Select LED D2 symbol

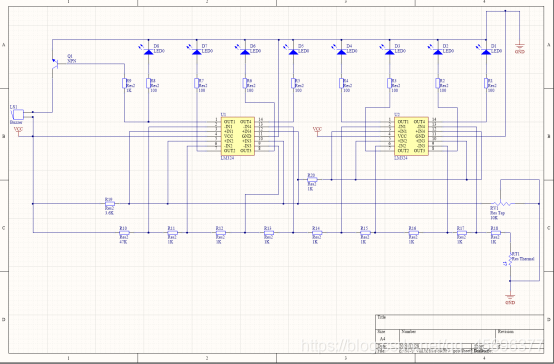point(438,52)
